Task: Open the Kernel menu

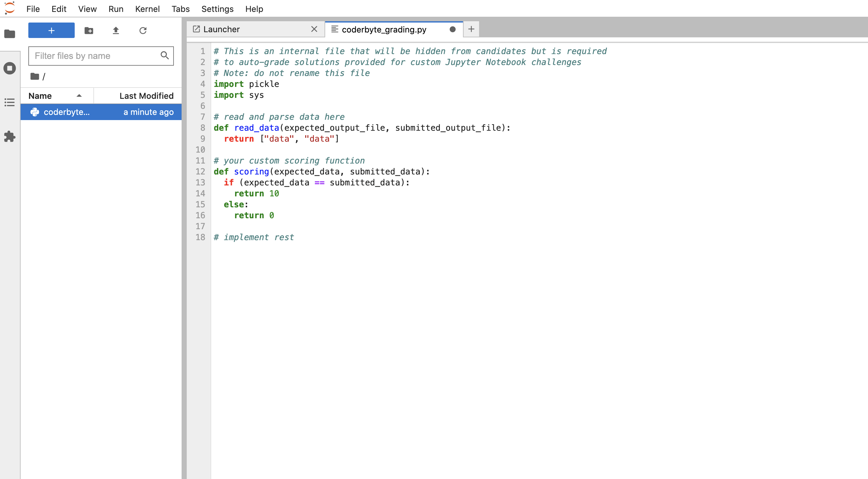Action: [147, 9]
